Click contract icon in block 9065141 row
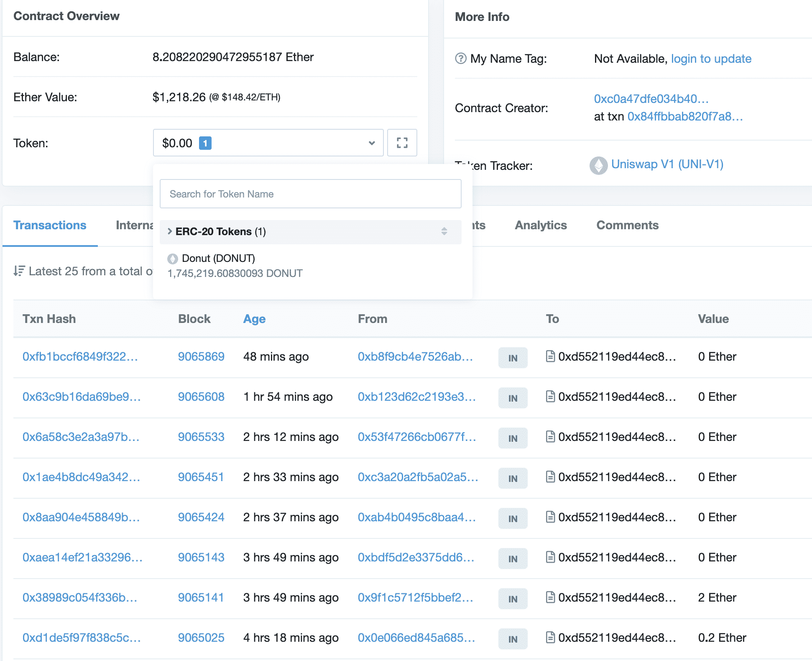 (550, 597)
